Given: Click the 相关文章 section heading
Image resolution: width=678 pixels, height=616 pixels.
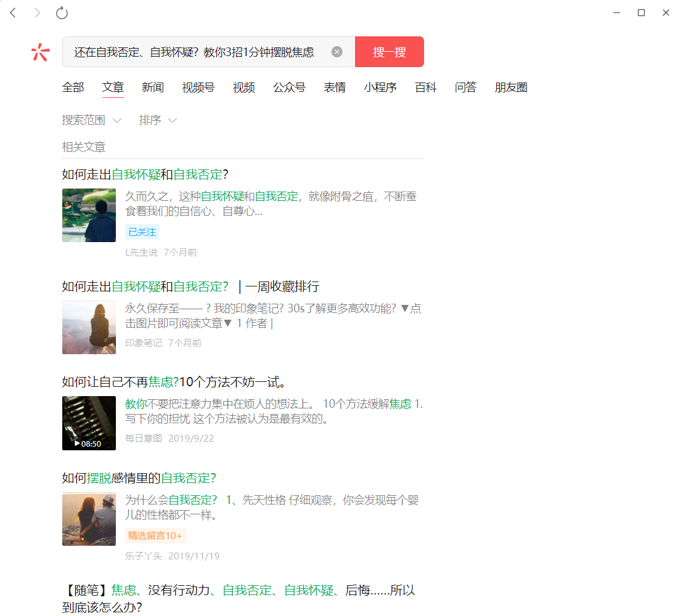Looking at the screenshot, I should pos(84,147).
